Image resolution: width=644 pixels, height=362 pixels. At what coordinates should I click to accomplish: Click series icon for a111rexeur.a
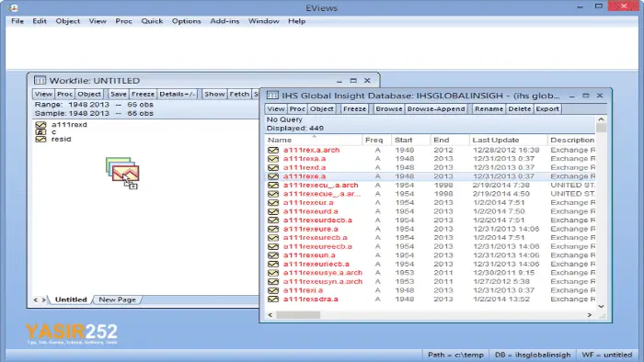(273, 202)
